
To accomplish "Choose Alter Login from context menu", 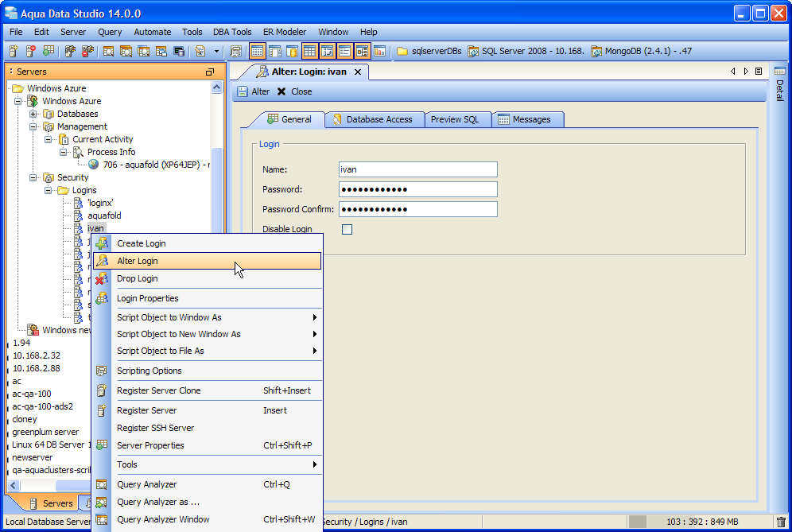I will click(x=207, y=261).
